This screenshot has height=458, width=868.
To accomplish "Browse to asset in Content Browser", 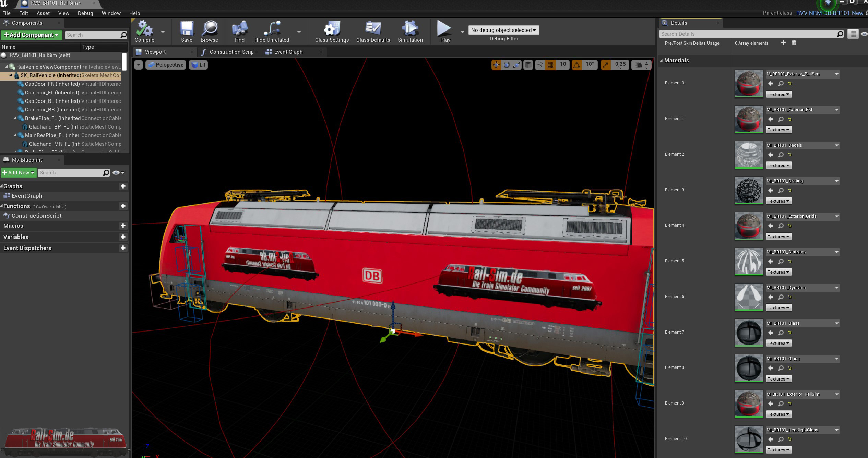I will [x=209, y=31].
